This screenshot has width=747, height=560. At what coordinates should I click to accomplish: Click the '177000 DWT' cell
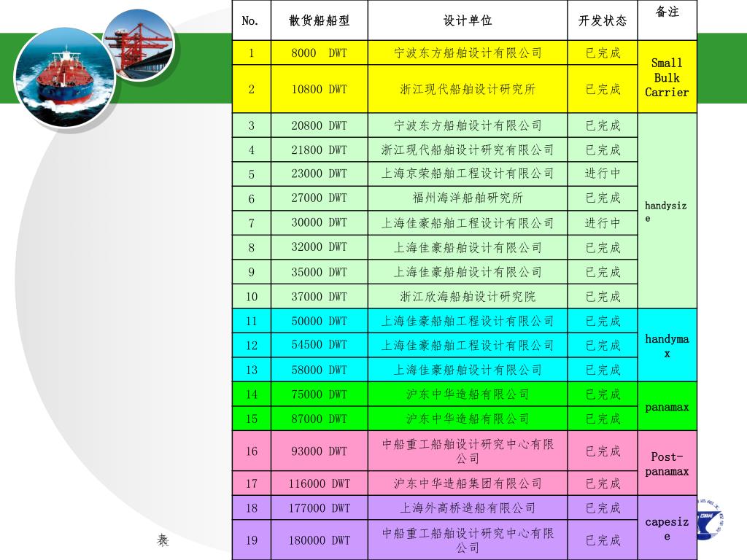[320, 508]
